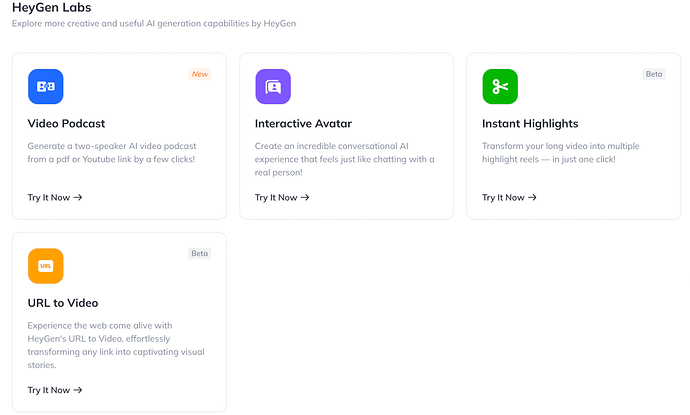This screenshot has width=690, height=415.
Task: Open Try It Now under Instant Highlights
Action: pyautogui.click(x=509, y=198)
